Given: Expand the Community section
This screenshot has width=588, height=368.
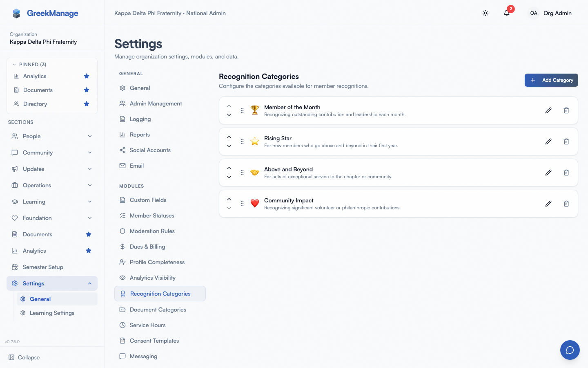Looking at the screenshot, I should (52, 153).
